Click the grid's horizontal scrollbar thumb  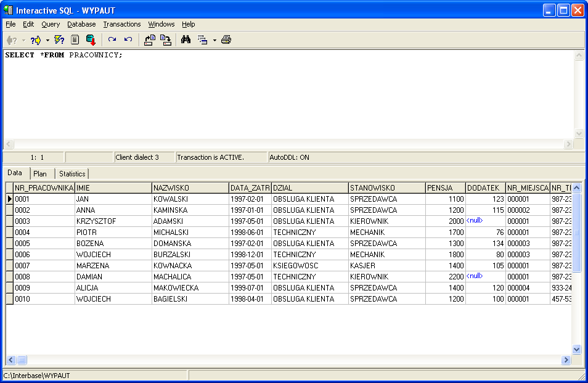[22, 360]
